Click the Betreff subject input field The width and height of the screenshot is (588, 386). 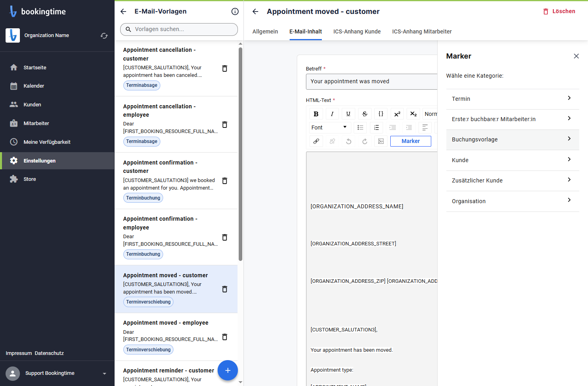(x=372, y=82)
